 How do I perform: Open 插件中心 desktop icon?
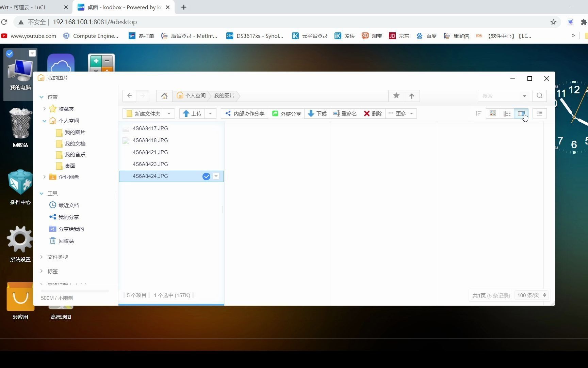pyautogui.click(x=20, y=187)
